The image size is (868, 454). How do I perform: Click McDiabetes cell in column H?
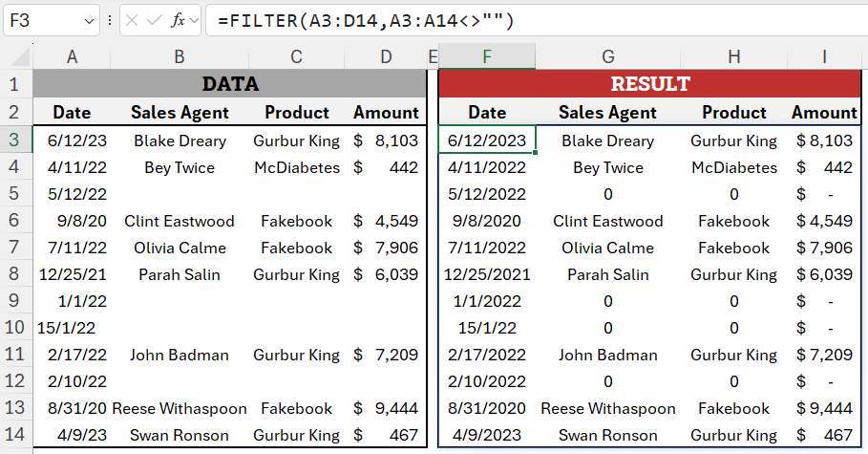(734, 167)
